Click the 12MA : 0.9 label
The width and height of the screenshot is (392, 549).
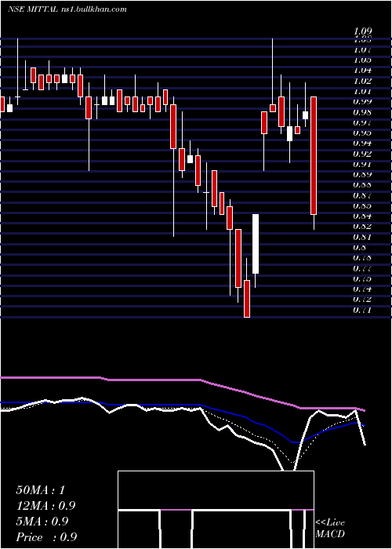[x=45, y=506]
